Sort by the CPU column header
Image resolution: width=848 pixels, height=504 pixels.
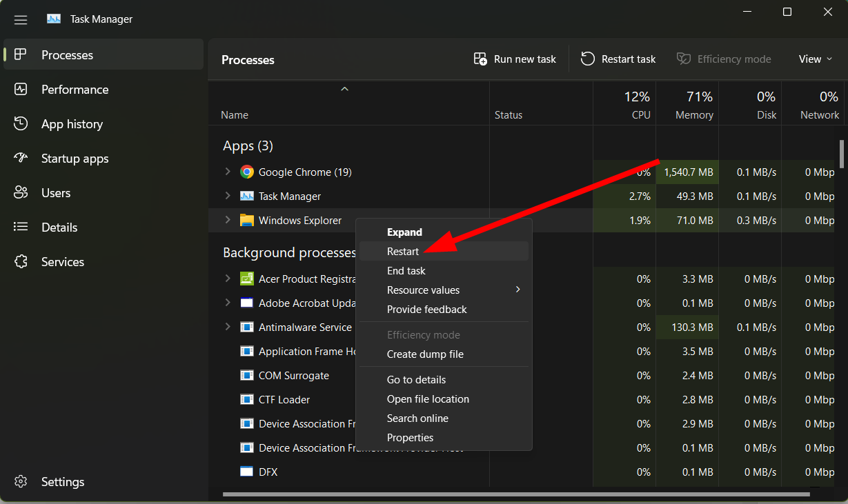tap(624, 103)
